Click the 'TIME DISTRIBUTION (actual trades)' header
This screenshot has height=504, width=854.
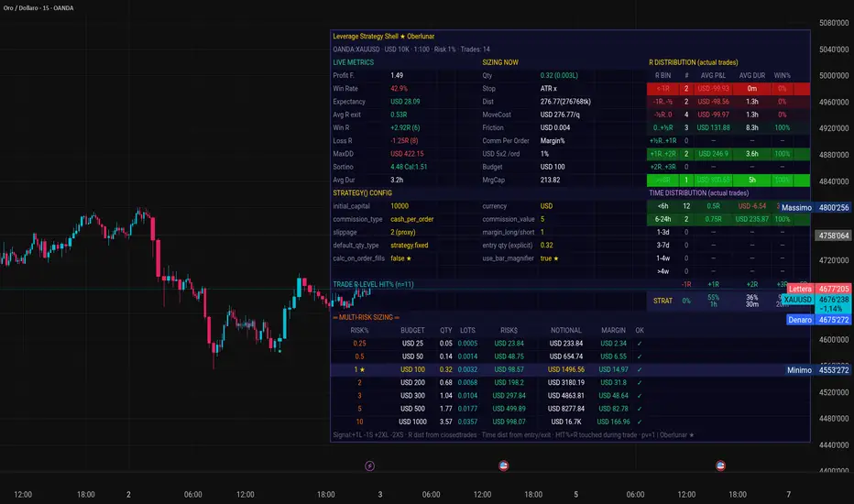[x=699, y=192]
